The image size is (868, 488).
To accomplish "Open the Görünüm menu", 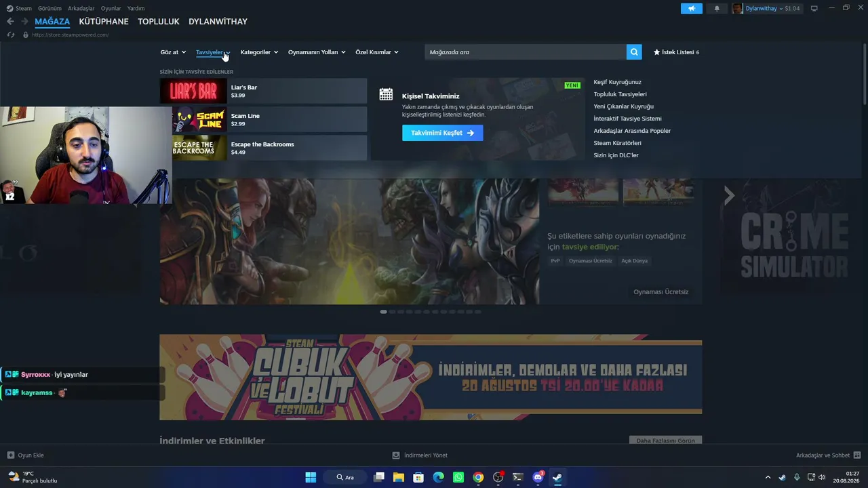I will click(50, 8).
